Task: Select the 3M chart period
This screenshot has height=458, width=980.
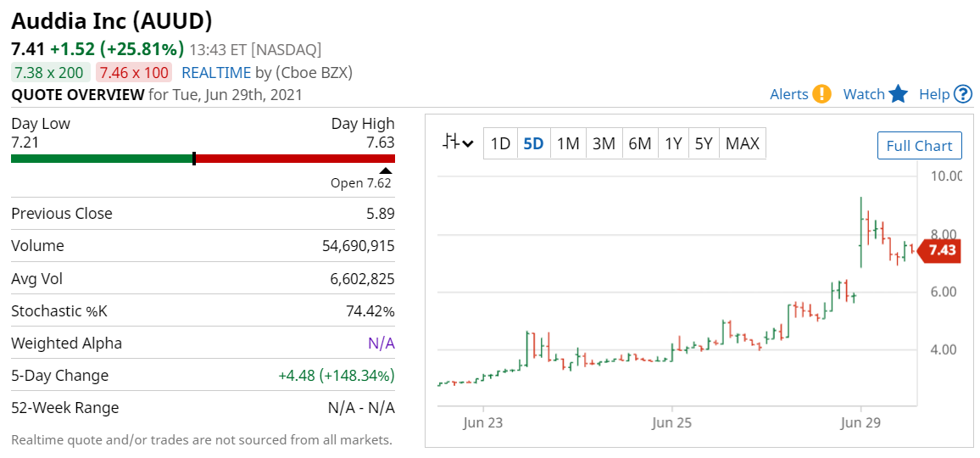Action: [604, 144]
